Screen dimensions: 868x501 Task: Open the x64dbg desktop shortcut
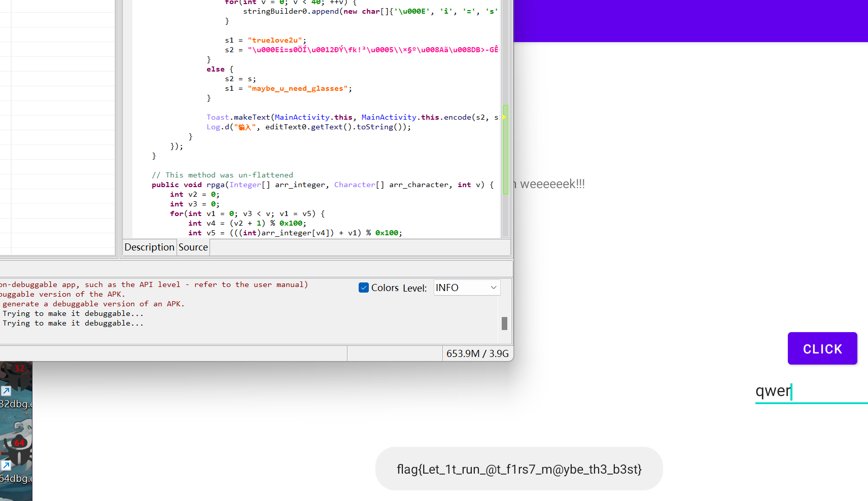(x=15, y=459)
